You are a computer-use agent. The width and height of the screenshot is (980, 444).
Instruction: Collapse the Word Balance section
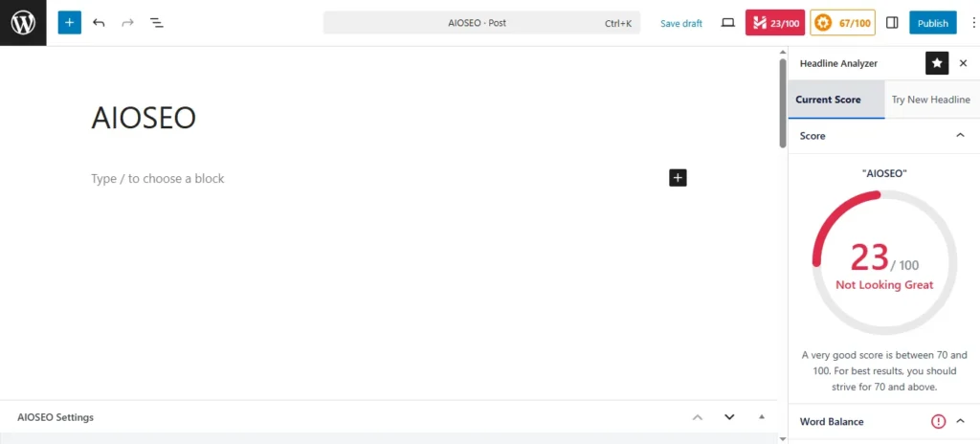point(961,421)
